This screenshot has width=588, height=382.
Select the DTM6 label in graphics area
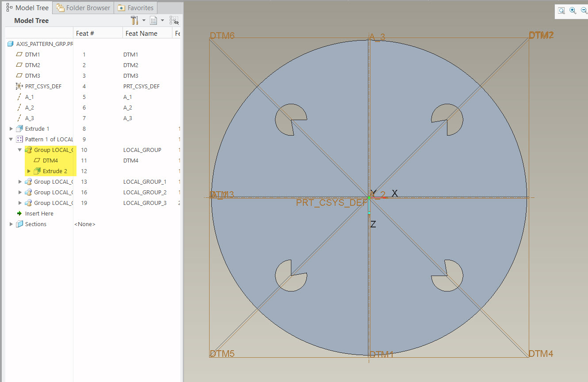pos(222,35)
